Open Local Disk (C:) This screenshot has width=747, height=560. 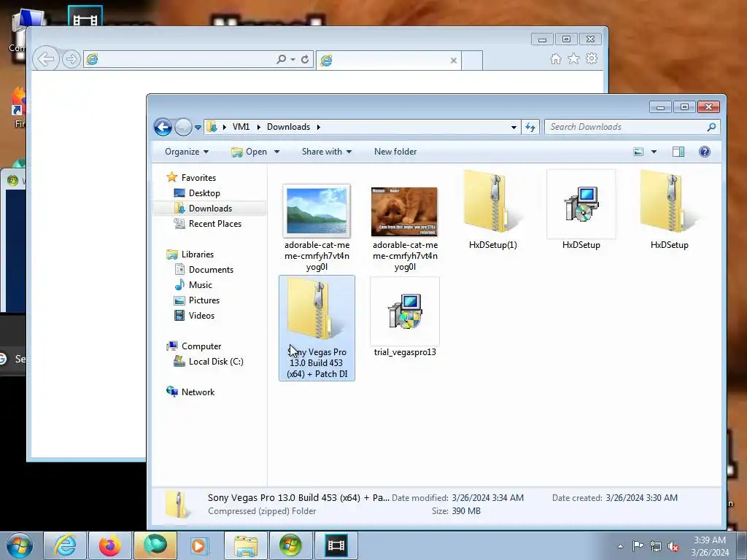216,362
